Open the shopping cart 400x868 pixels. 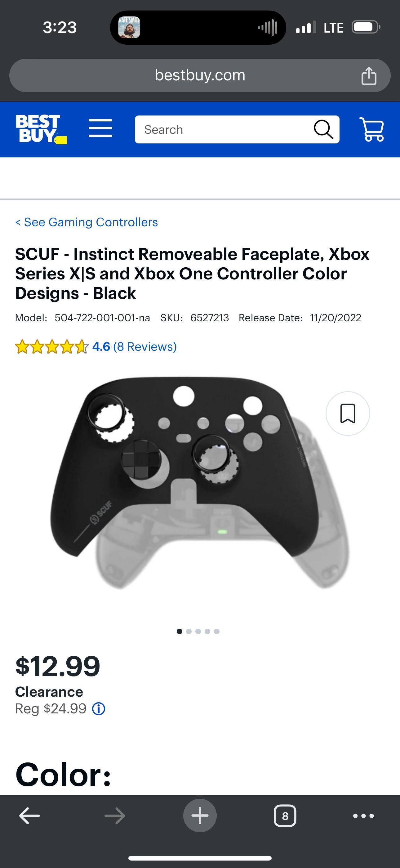pyautogui.click(x=372, y=129)
